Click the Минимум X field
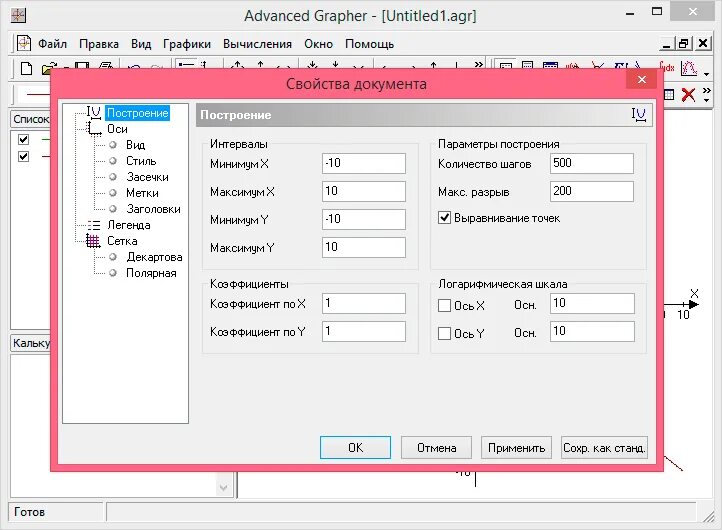722x530 pixels. click(364, 163)
